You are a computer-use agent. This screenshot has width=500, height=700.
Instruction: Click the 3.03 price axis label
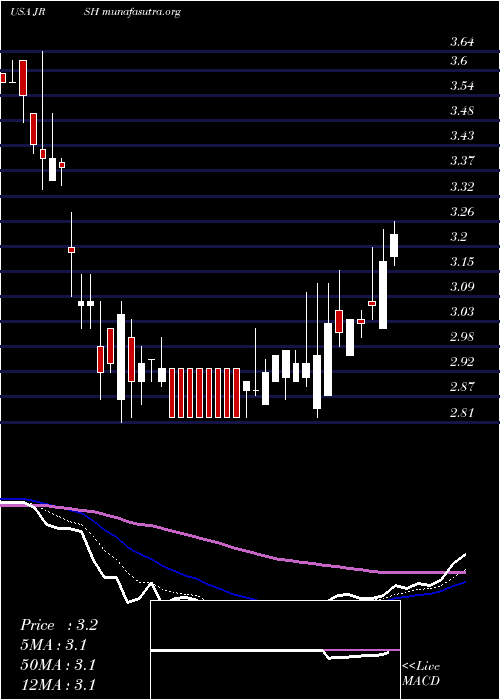tap(462, 311)
